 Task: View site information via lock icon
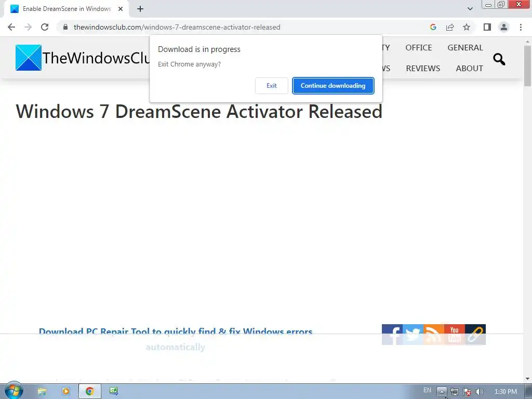[x=65, y=27]
